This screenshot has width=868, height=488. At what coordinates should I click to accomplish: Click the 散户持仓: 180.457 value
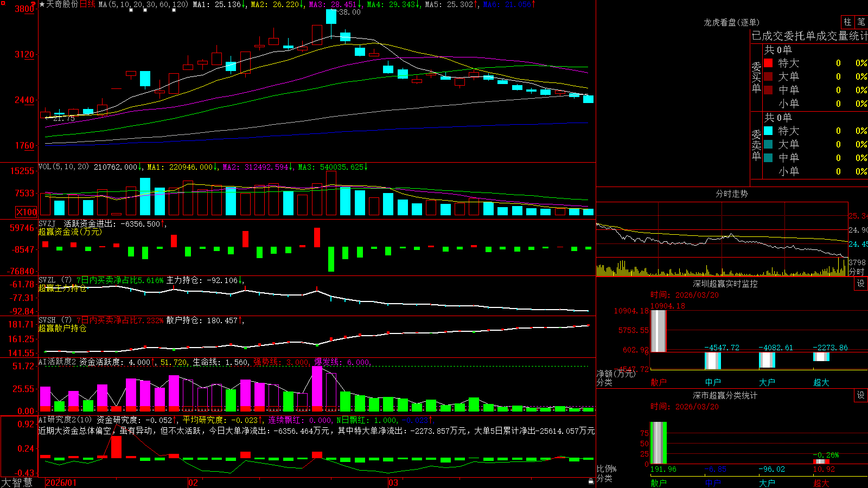tap(205, 320)
